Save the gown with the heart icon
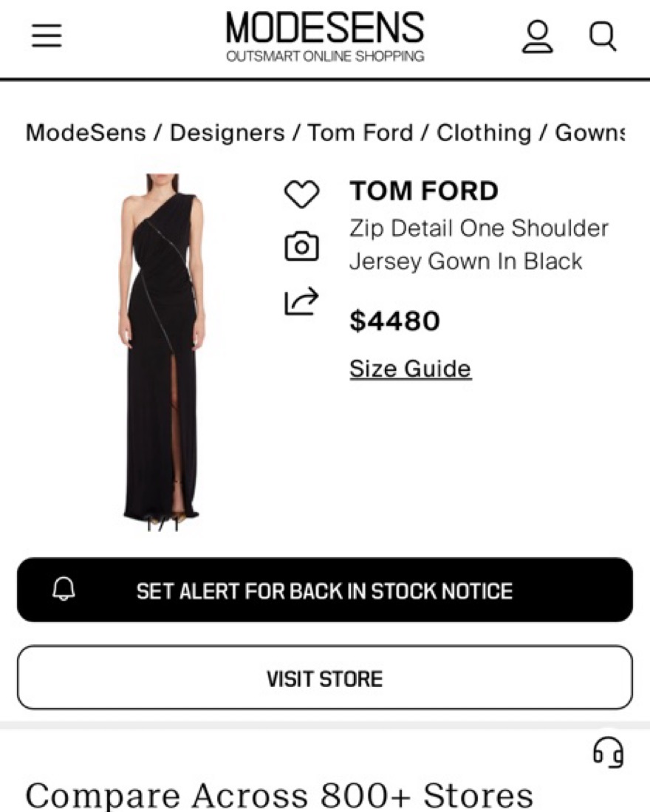Viewport: 650px width, 812px height. tap(301, 194)
